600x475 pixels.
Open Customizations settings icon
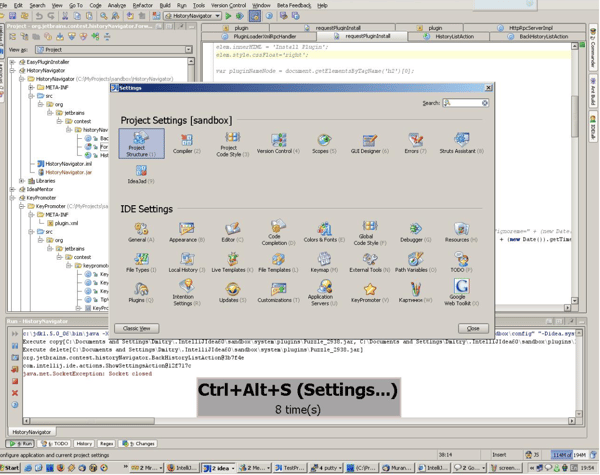point(278,293)
